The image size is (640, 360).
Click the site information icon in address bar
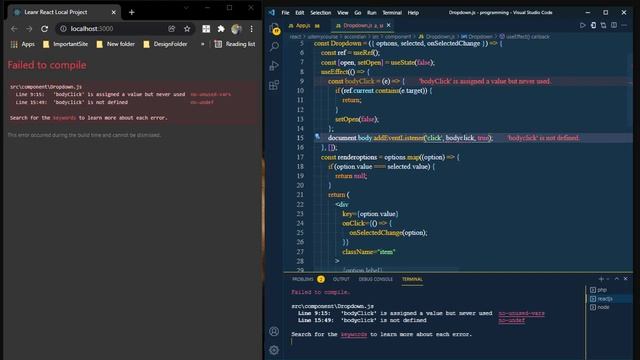[x=63, y=29]
